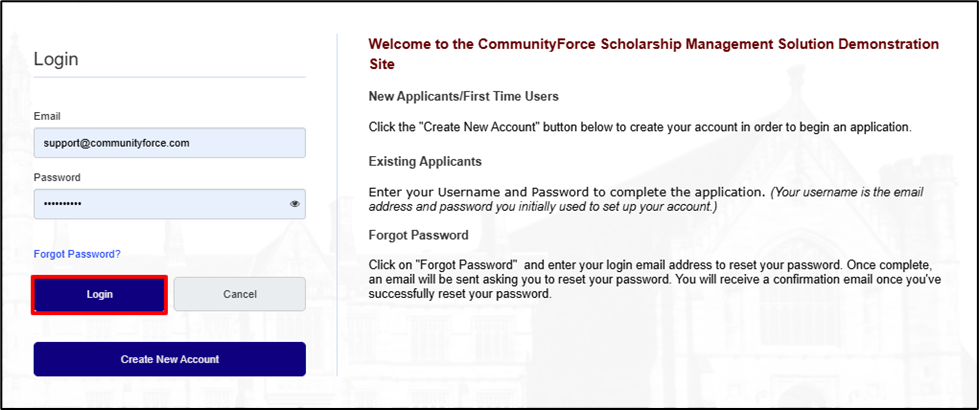Image resolution: width=979 pixels, height=410 pixels.
Task: Click the highlighted Login button
Action: coord(99,295)
